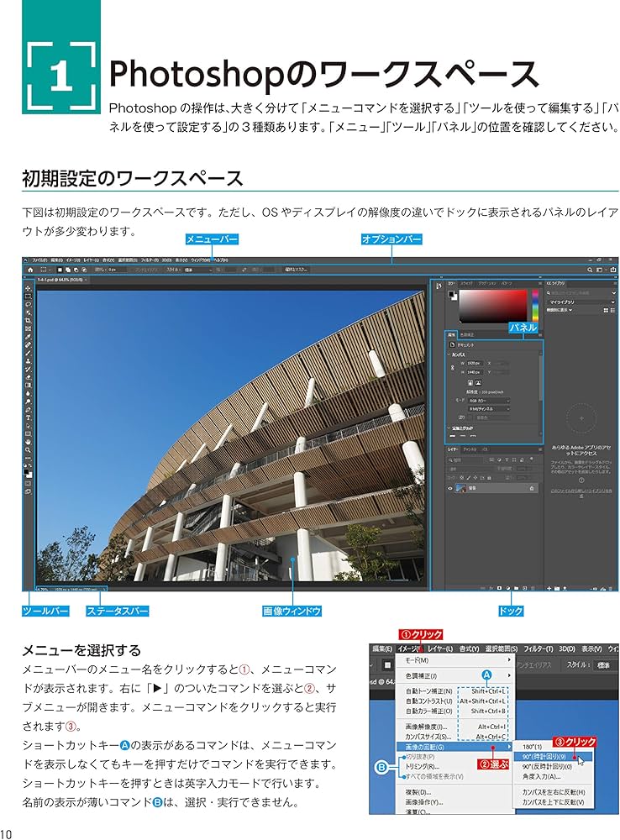Select the Rectangular Marquee tool in the toolbar
Viewport: 620px width, 840px height.
coord(28,297)
